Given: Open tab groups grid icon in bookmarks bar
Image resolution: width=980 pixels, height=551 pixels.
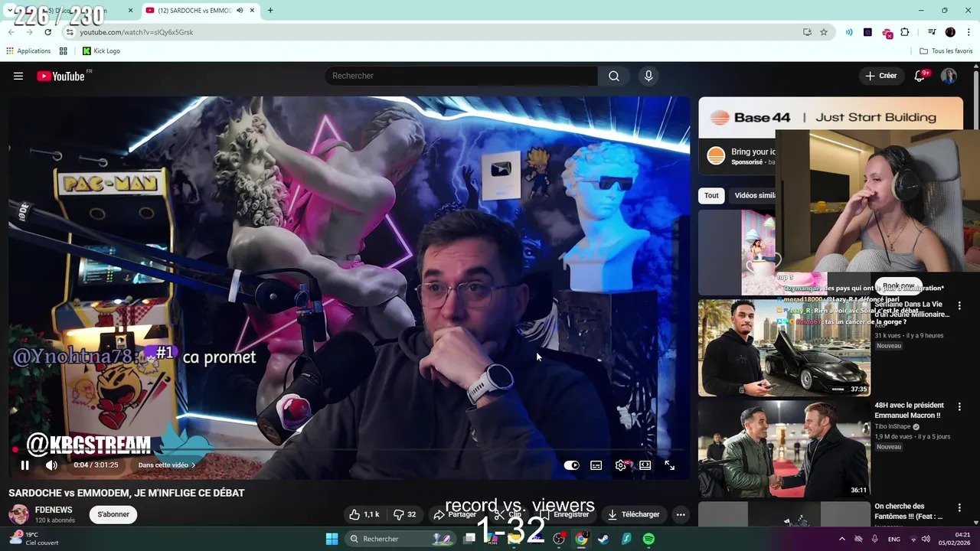Looking at the screenshot, I should tap(64, 51).
